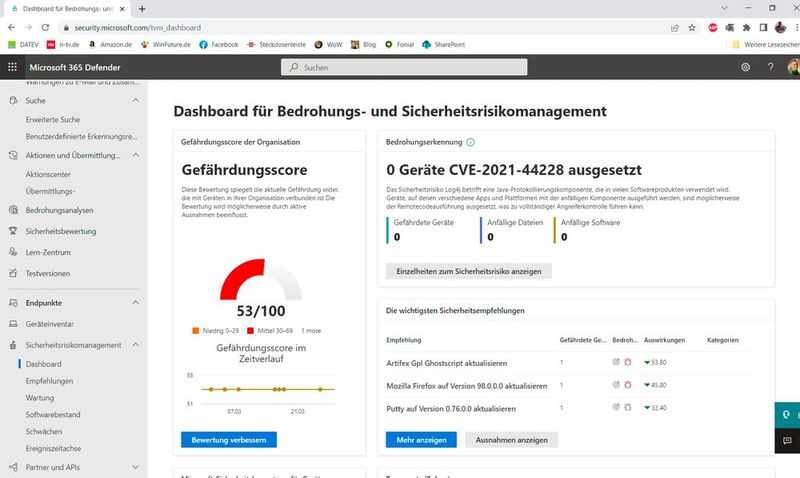Open the WinFuture.de bookmark
This screenshot has height=478, width=800.
(x=166, y=44)
